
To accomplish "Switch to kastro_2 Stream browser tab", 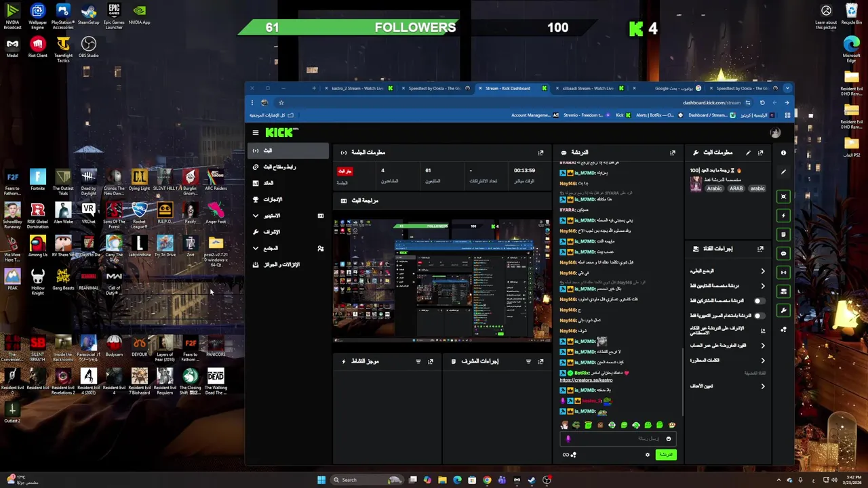I will point(357,88).
